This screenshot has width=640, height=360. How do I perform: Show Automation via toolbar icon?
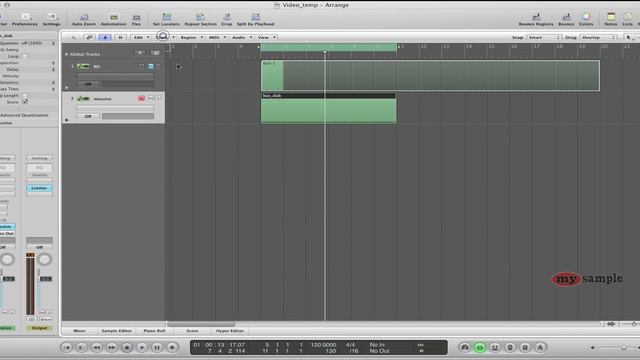[113, 20]
